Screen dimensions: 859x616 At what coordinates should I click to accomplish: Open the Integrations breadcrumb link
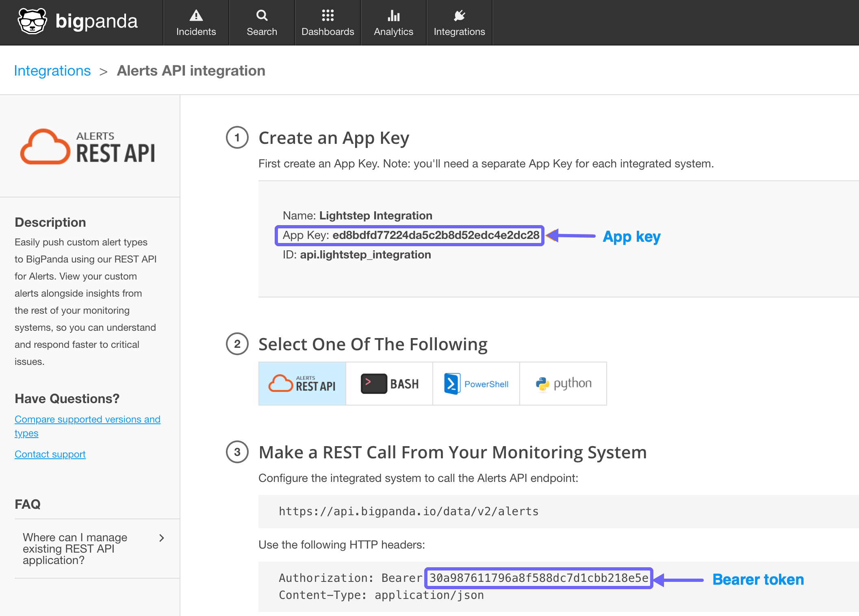[x=52, y=70]
